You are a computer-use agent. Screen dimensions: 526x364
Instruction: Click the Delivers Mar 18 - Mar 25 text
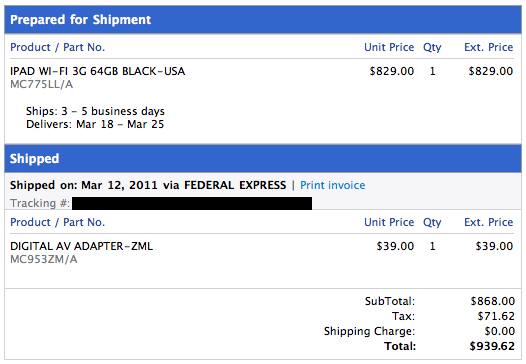tap(95, 124)
